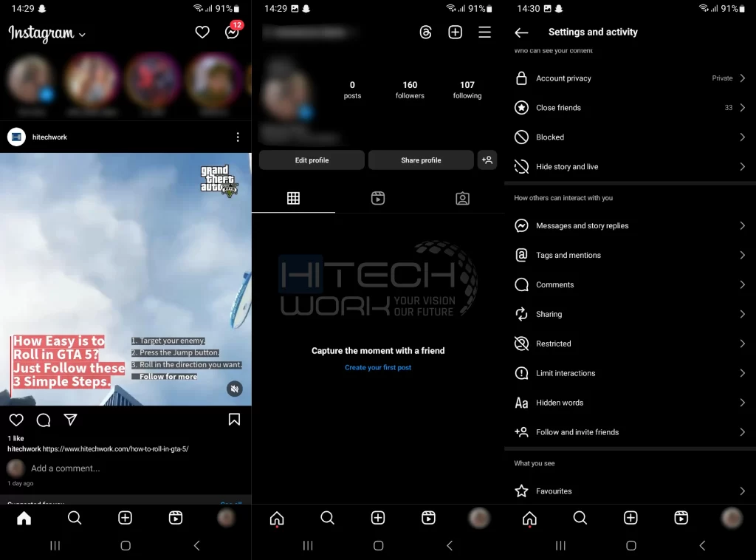Viewport: 756px width, 560px height.
Task: Tap the create plus icon in profile header
Action: click(455, 33)
